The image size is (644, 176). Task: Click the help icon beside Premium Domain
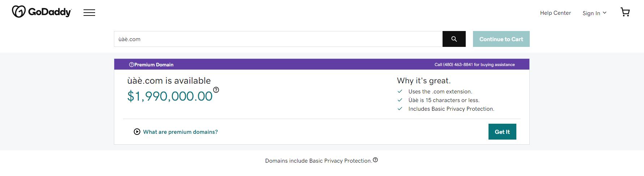(131, 65)
